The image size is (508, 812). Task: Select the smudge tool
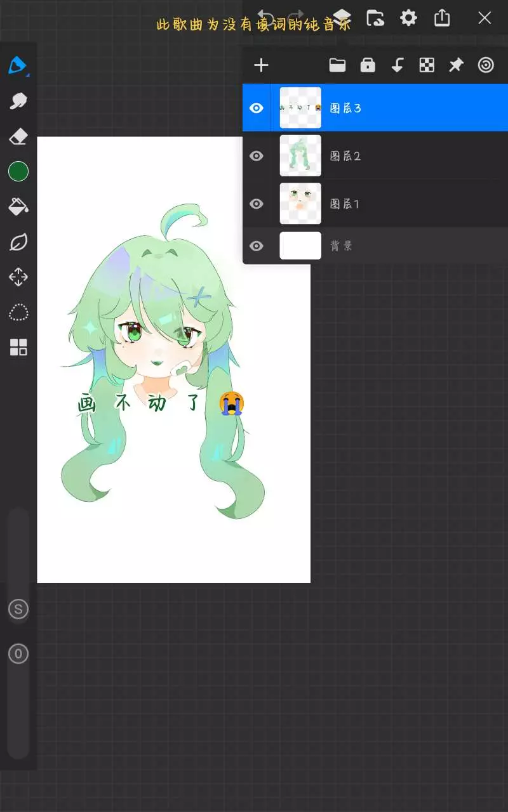point(18,101)
